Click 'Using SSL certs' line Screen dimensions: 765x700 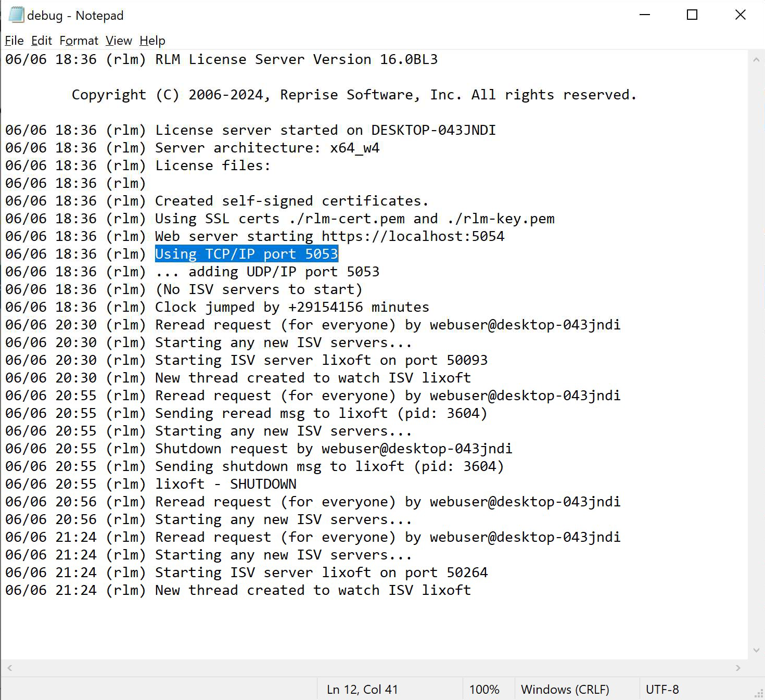(x=355, y=219)
